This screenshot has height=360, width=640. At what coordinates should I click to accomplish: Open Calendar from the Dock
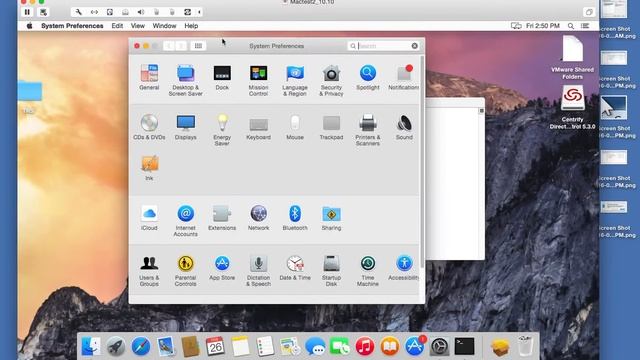tap(215, 347)
